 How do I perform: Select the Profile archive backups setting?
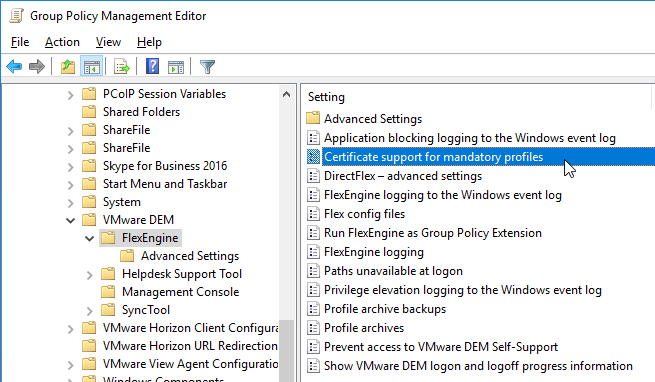point(385,309)
